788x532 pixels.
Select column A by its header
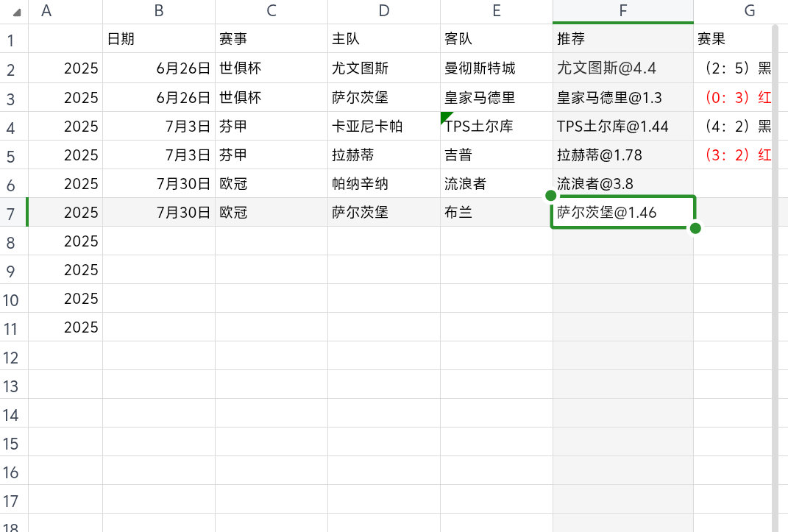pos(46,11)
